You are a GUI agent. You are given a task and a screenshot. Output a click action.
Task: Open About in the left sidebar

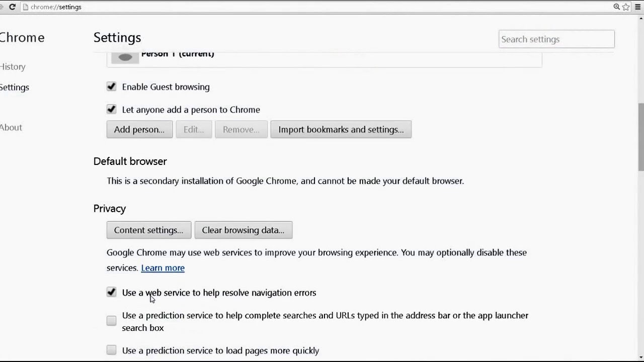[x=11, y=128]
